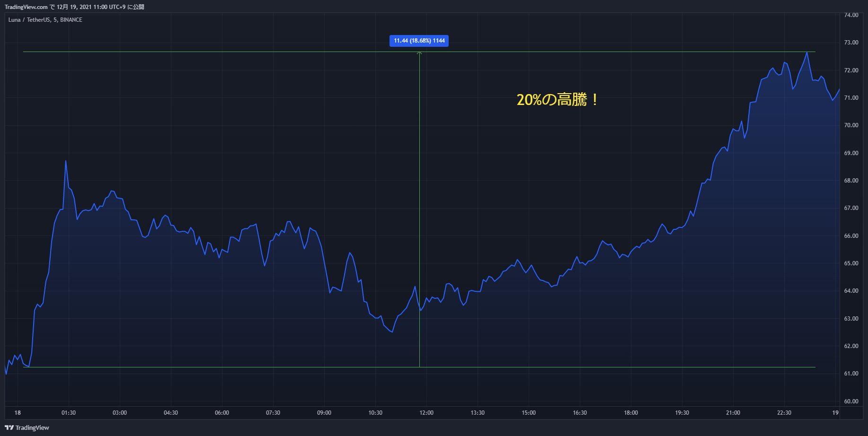868x436 pixels.
Task: Click the 62.00 price axis label
Action: 851,346
